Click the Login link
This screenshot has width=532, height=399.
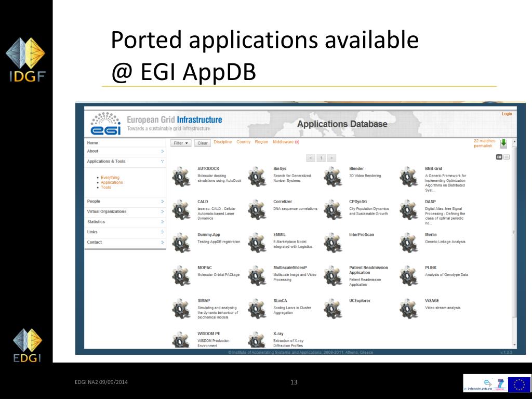(x=507, y=114)
